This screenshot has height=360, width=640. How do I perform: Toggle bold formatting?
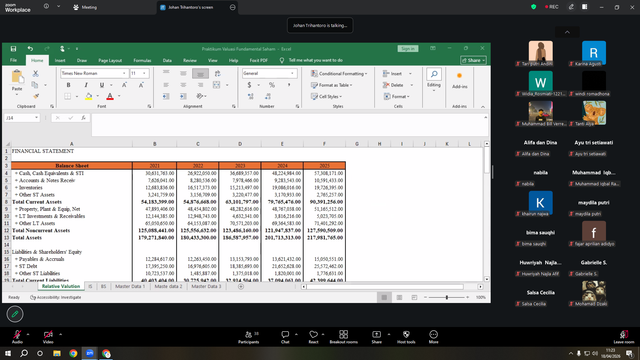pos(69,85)
